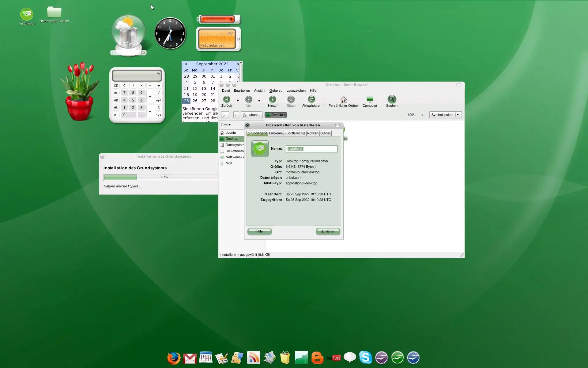The height and width of the screenshot is (368, 588).
Task: Click the Suchen search icon
Action: click(391, 100)
